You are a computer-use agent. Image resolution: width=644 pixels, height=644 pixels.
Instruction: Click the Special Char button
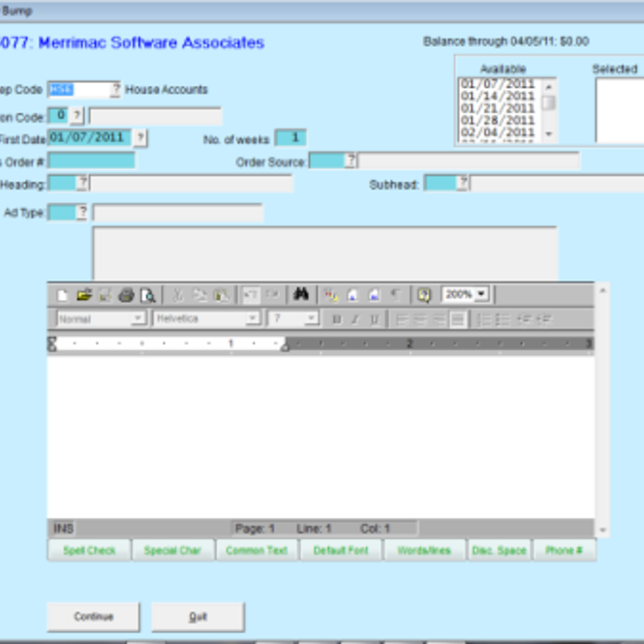coord(172,550)
